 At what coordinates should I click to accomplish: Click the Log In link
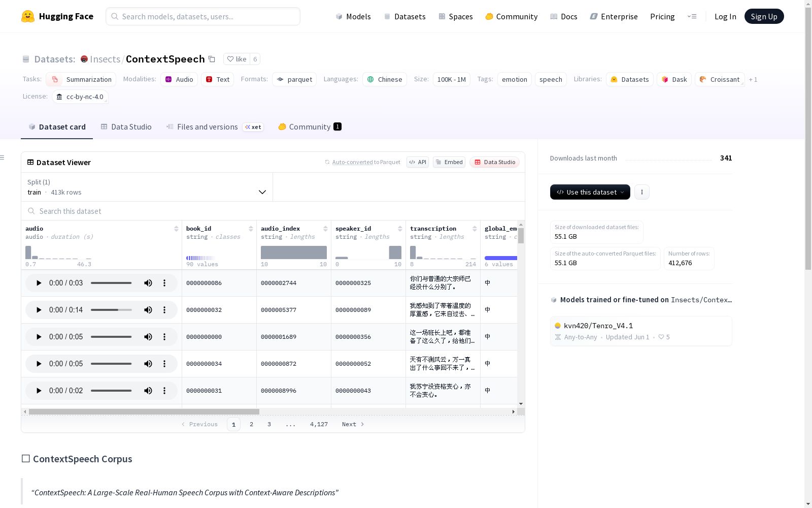coord(725,16)
